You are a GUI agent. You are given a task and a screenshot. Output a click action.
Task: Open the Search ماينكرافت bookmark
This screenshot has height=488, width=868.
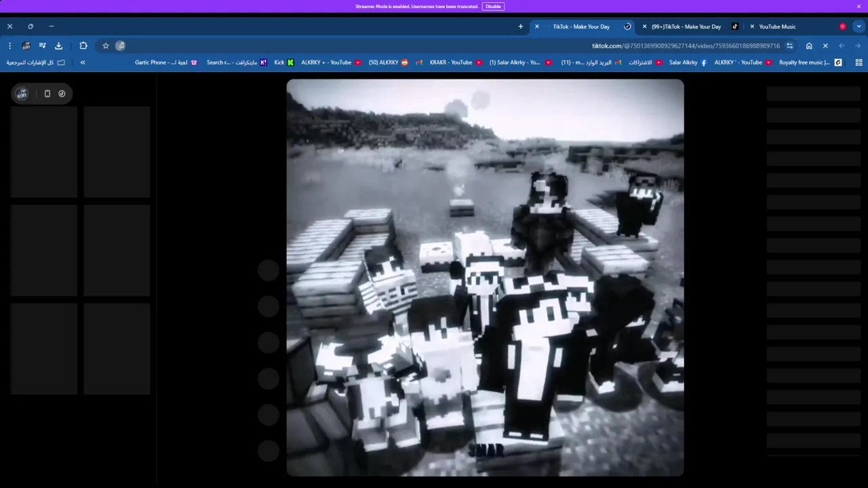pos(237,62)
